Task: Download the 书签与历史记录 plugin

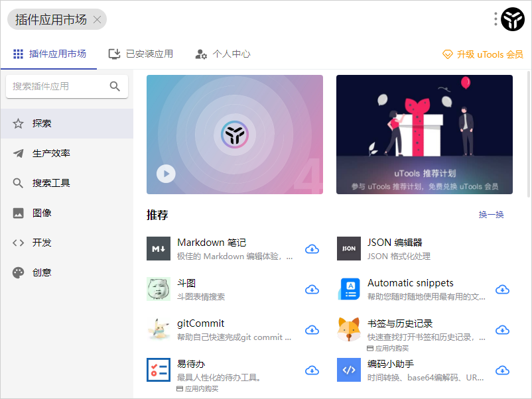Action: point(502,330)
